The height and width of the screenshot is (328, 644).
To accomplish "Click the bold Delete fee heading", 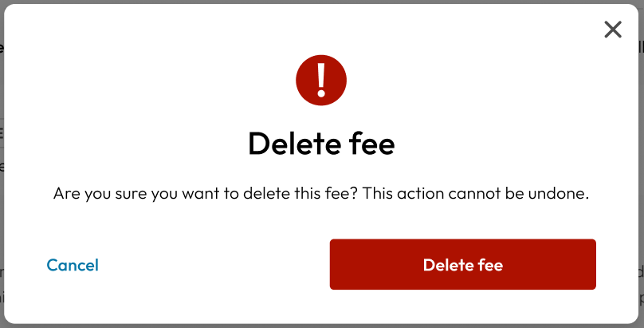I will 321,144.
